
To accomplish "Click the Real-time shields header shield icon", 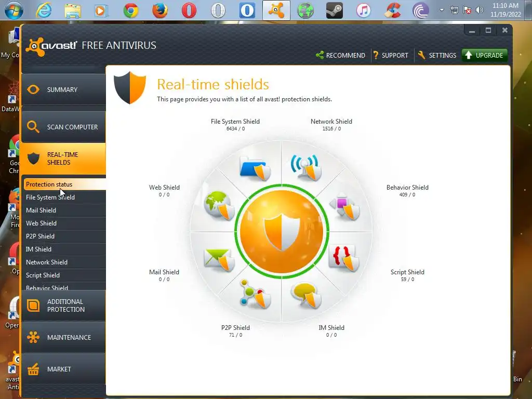I will 129,87.
